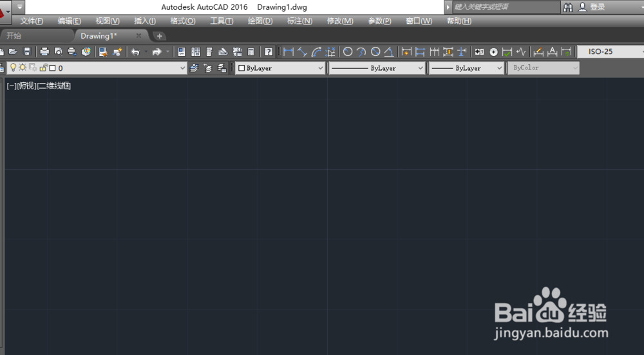Open the 编辑(E) menu
This screenshot has height=355, width=644.
pos(69,21)
